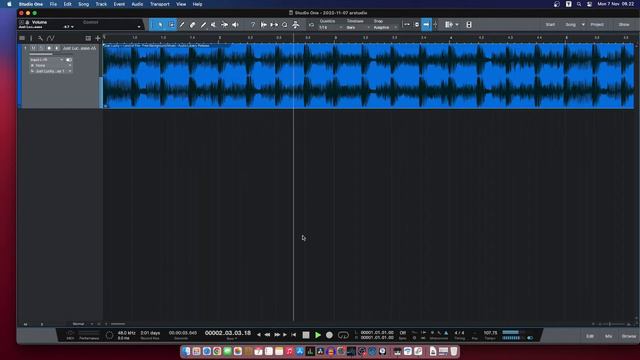Image resolution: width=640 pixels, height=360 pixels.
Task: Open the Inspector (i) panel
Action: pyautogui.click(x=31, y=38)
